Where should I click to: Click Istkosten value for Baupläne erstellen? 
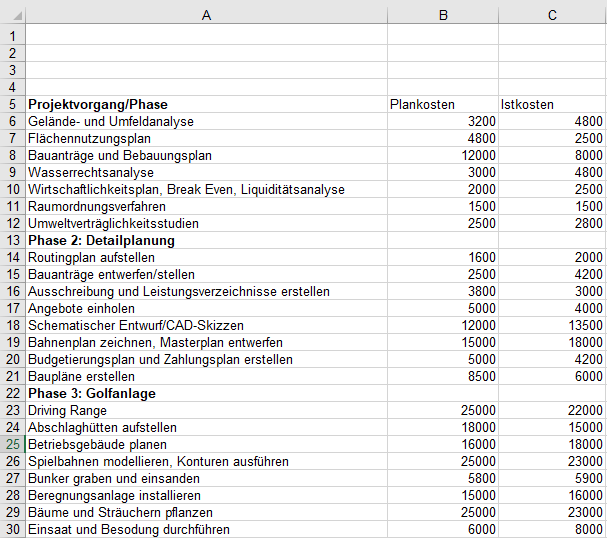coord(552,376)
